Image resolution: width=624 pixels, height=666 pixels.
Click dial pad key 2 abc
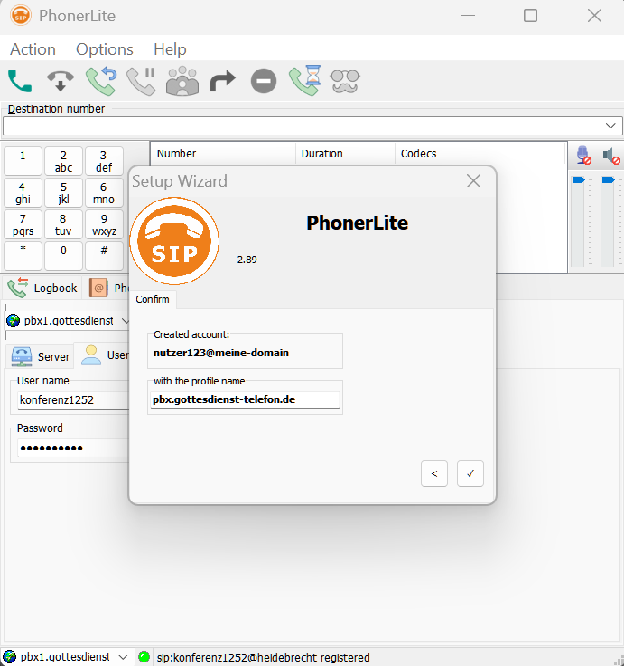click(x=63, y=161)
